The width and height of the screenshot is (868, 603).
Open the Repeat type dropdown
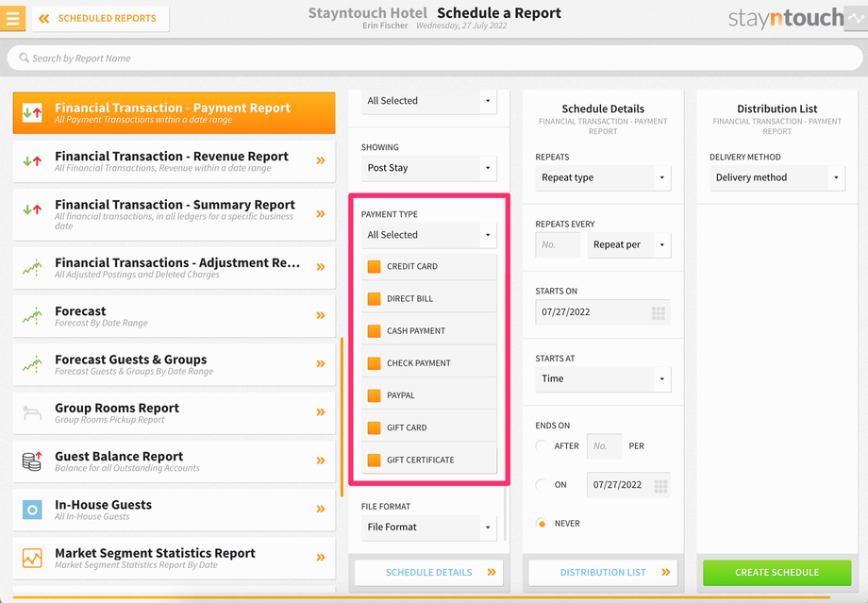click(x=603, y=177)
